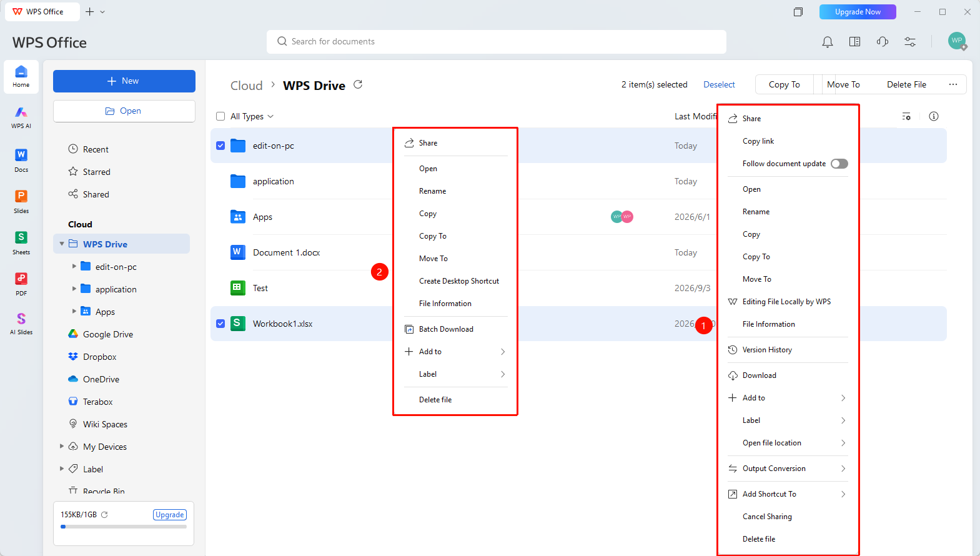Refresh the cloud storage usage
Screen dimensions: 980x556
[x=104, y=515]
